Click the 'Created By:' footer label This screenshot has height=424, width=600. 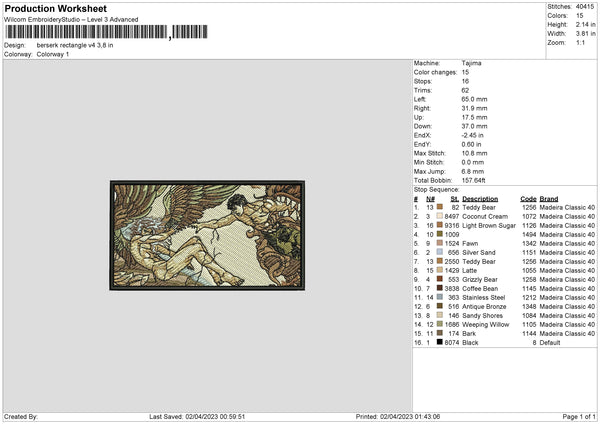coord(21,416)
